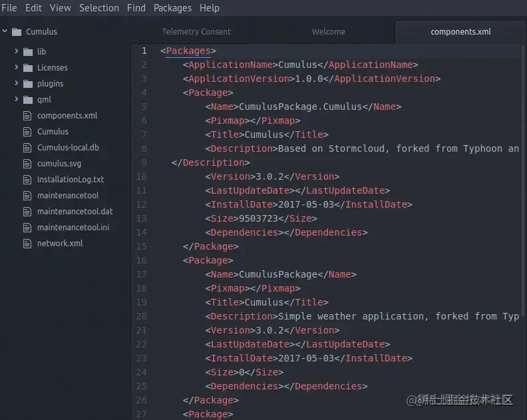The width and height of the screenshot is (527, 420).
Task: Select the Cumulus project root label
Action: [x=41, y=31]
